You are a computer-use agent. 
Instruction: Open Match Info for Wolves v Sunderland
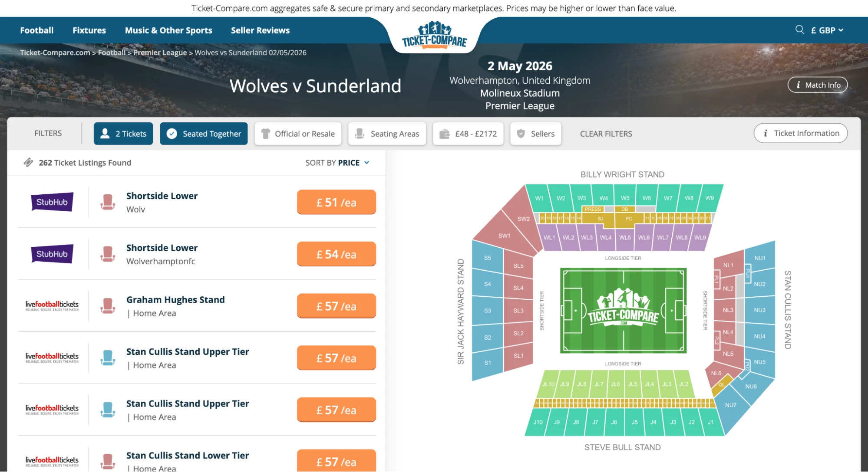pyautogui.click(x=817, y=85)
